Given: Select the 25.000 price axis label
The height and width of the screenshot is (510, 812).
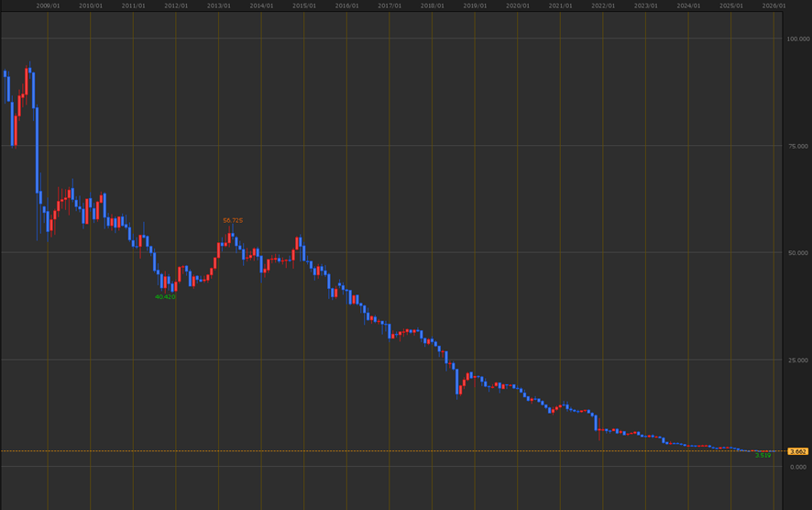Looking at the screenshot, I should (x=797, y=360).
